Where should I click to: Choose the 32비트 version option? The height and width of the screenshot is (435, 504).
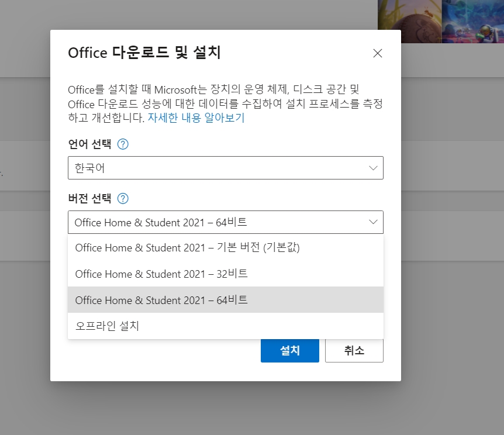(226, 274)
